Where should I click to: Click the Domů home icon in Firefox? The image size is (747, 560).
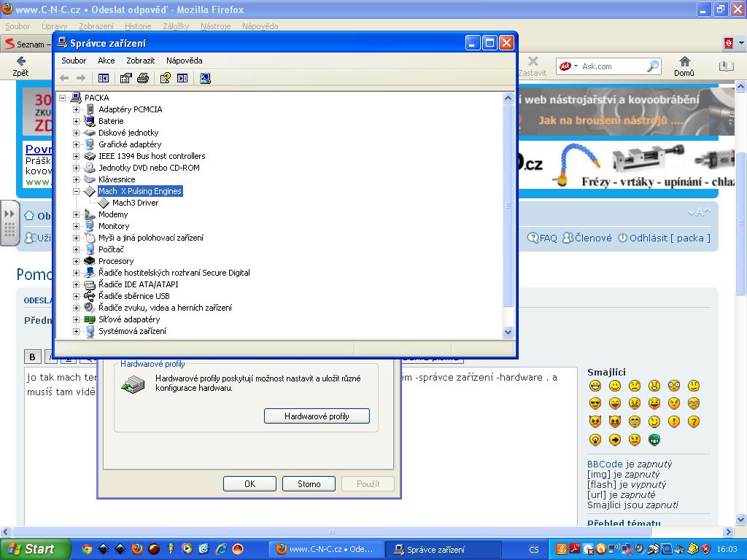click(684, 66)
